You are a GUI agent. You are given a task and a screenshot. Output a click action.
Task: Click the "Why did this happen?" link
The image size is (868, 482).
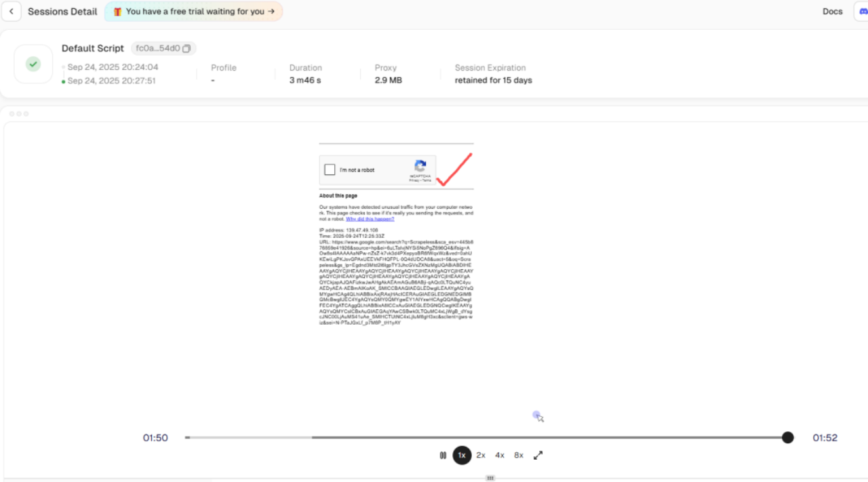370,219
